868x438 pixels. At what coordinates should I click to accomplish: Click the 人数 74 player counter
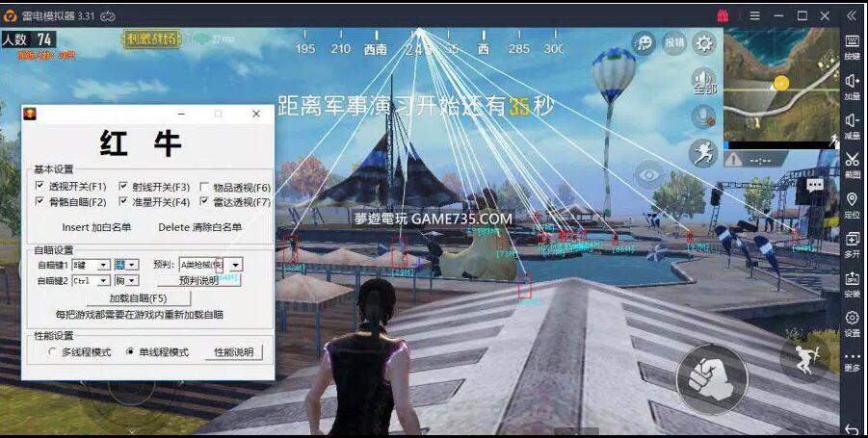click(x=28, y=39)
